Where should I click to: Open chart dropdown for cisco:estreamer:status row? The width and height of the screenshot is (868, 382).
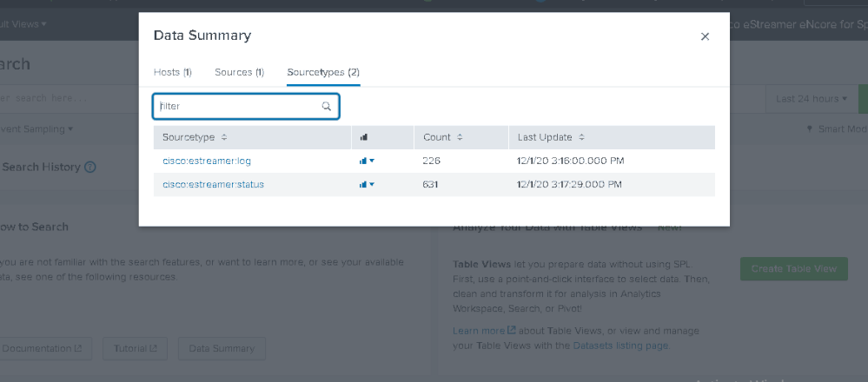(367, 184)
